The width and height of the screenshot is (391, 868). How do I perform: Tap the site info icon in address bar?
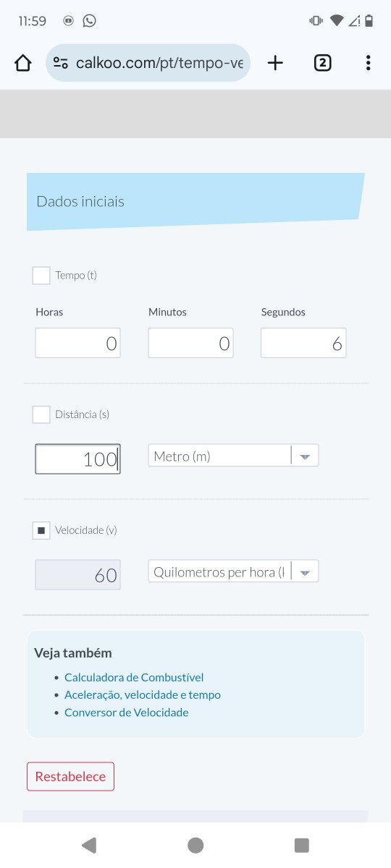(x=61, y=63)
